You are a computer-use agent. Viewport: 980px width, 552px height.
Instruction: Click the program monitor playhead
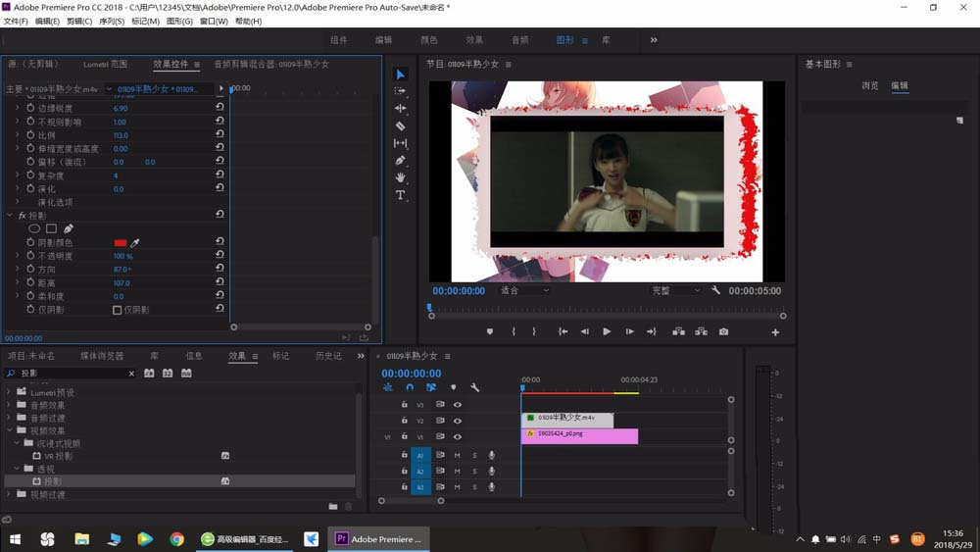pos(429,308)
